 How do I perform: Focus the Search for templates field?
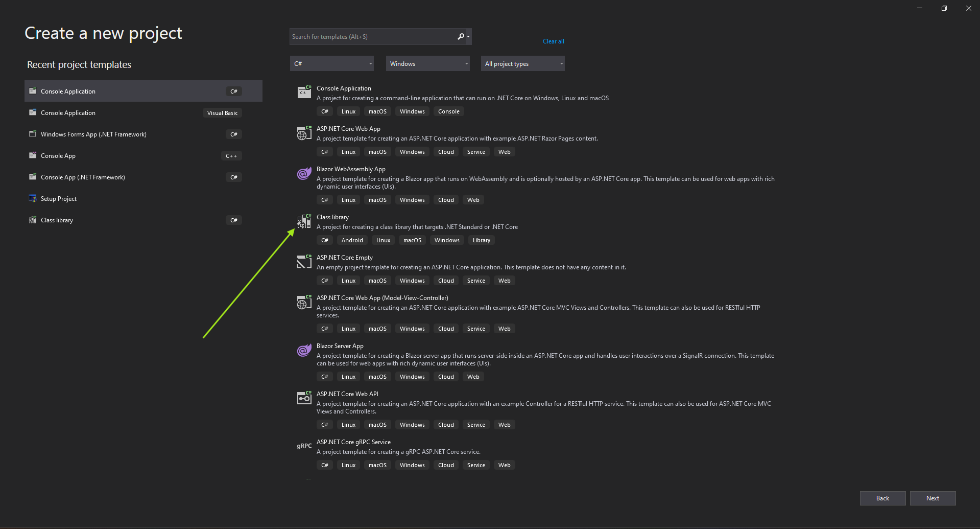click(374, 37)
